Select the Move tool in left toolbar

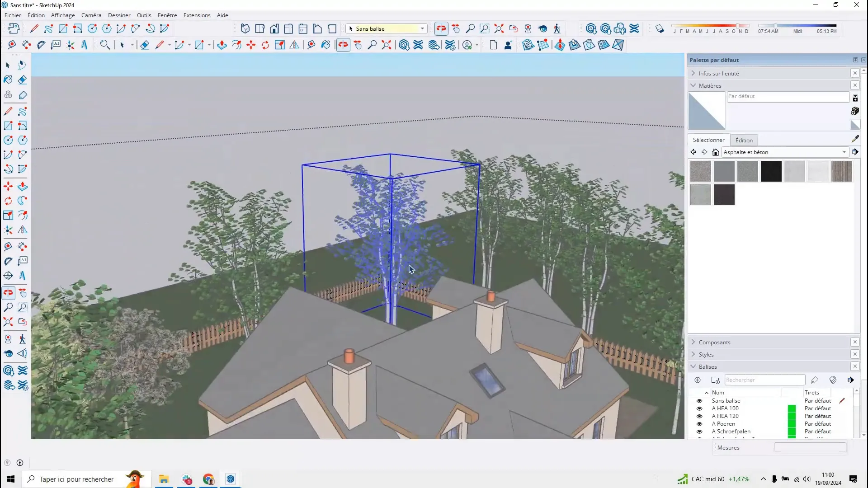[x=8, y=186]
